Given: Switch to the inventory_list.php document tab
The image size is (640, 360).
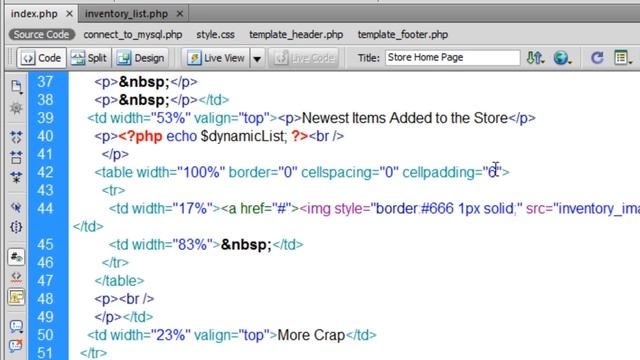Looking at the screenshot, I should [x=126, y=14].
